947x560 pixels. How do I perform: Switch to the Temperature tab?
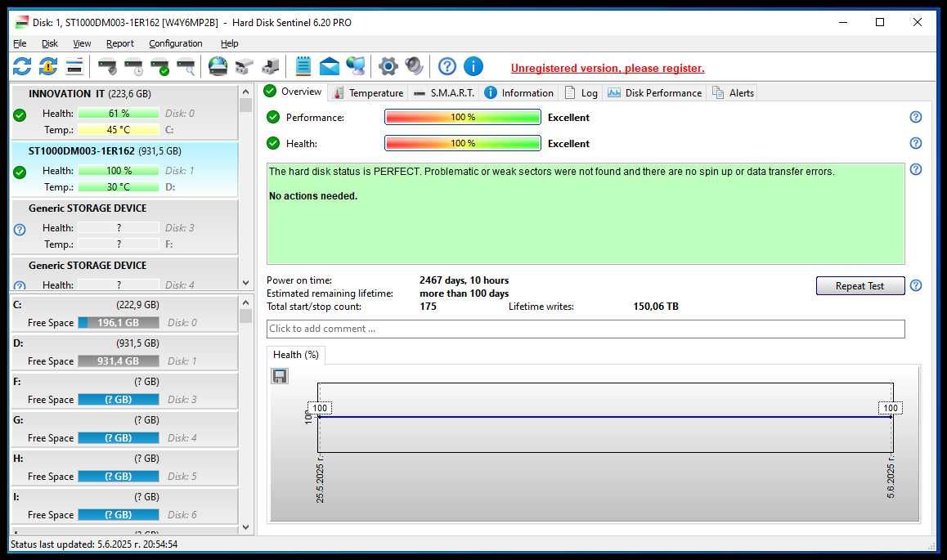point(368,93)
